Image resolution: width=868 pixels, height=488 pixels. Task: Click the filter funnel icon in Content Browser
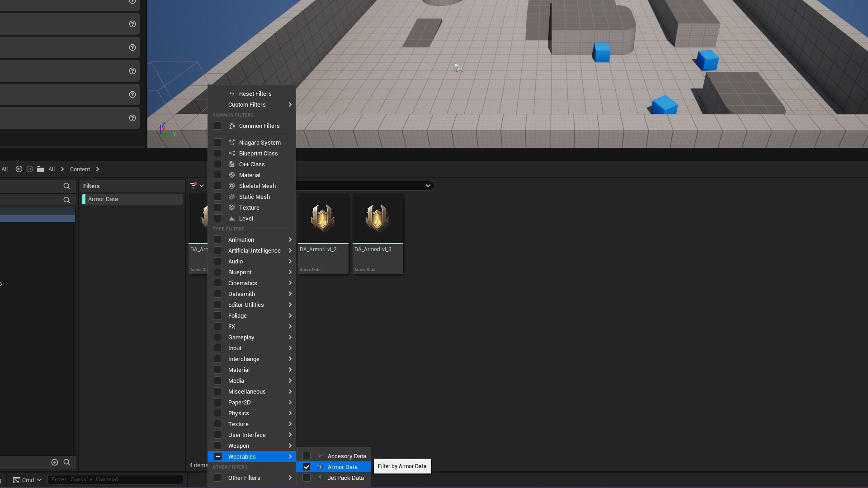click(194, 186)
